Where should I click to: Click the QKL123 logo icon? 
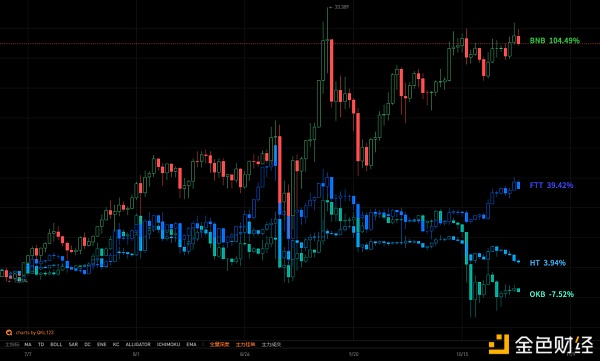9,333
